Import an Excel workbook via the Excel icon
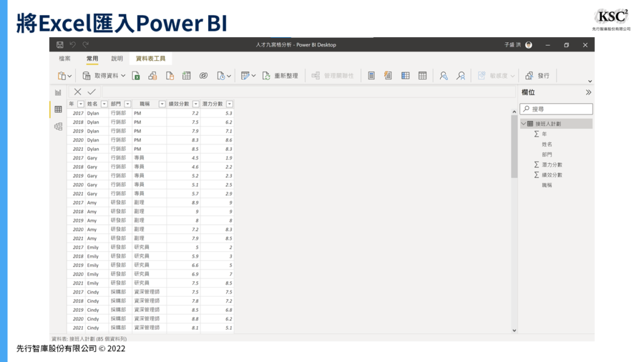The image size is (644, 362). pyautogui.click(x=136, y=75)
